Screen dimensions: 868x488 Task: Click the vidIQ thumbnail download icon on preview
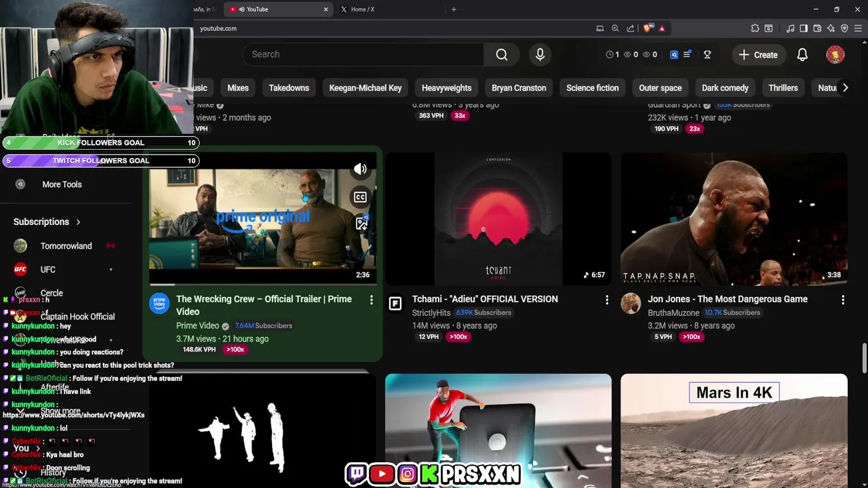click(361, 224)
